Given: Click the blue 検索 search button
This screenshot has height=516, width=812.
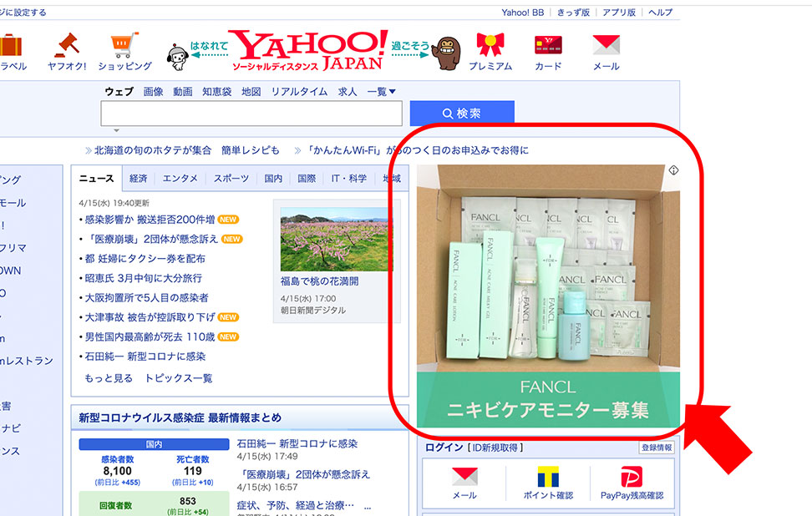Looking at the screenshot, I should [462, 114].
